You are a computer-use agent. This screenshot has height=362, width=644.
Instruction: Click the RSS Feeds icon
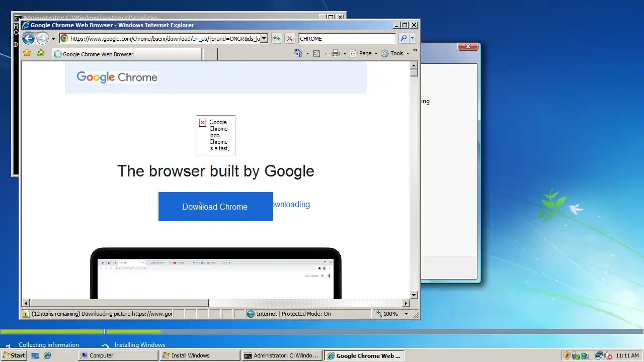click(x=316, y=53)
